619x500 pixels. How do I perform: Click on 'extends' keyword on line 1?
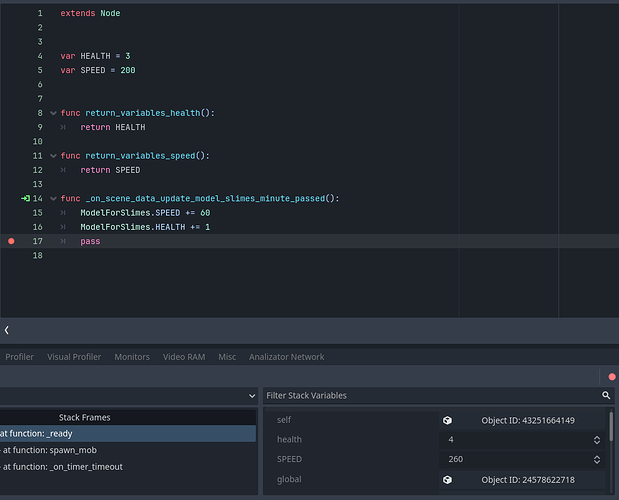(x=78, y=13)
